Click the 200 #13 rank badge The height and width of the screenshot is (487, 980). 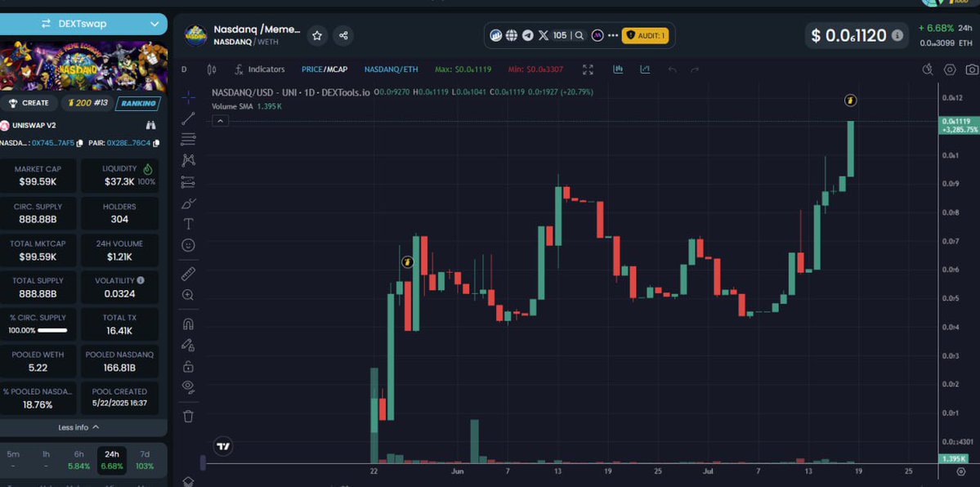point(87,103)
